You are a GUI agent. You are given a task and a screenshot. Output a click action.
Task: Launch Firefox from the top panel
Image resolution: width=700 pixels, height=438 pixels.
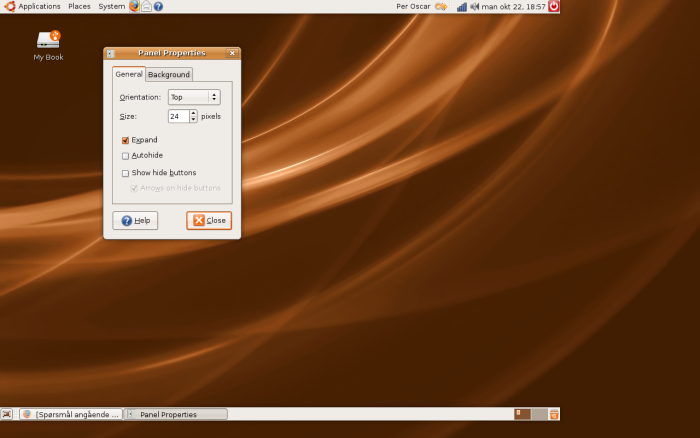point(134,6)
